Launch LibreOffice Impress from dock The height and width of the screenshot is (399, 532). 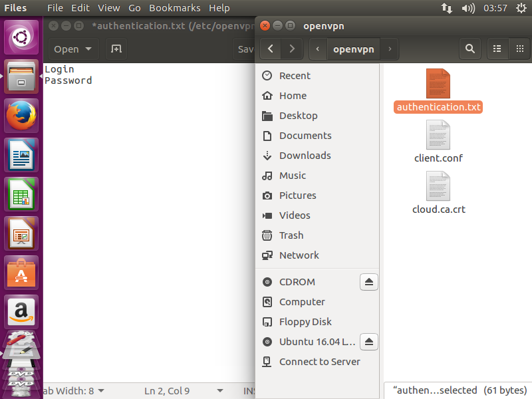(x=21, y=234)
